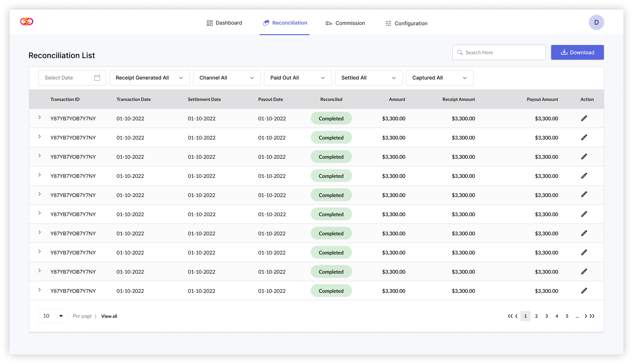Open the Channel All dropdown
The width and height of the screenshot is (633, 364).
(227, 78)
